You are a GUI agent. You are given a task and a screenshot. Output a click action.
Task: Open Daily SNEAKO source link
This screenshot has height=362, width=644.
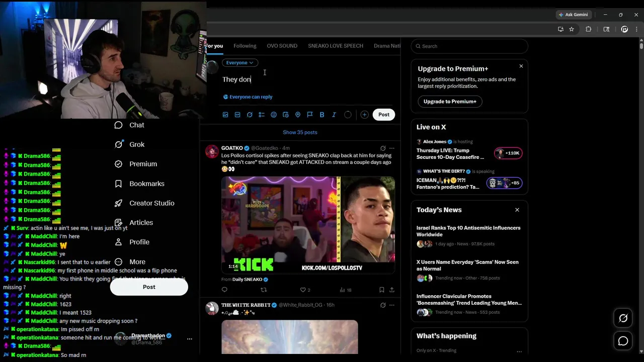pyautogui.click(x=250, y=280)
